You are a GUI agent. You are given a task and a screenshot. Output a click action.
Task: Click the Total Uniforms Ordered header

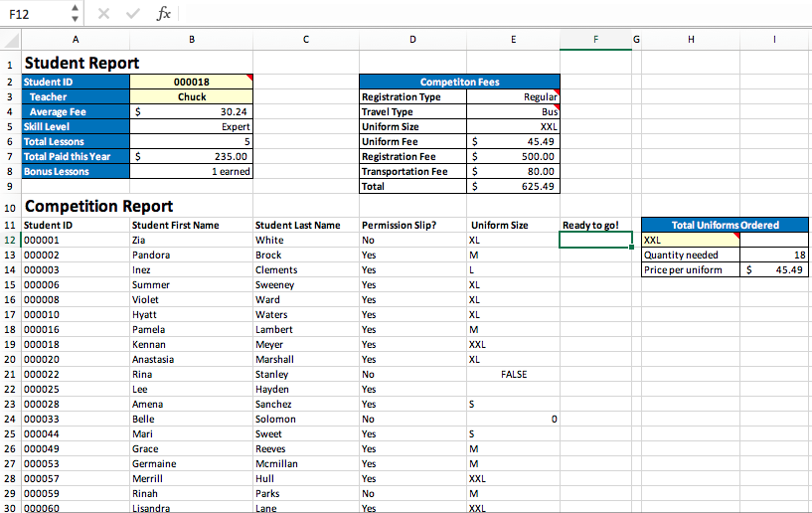point(725,226)
